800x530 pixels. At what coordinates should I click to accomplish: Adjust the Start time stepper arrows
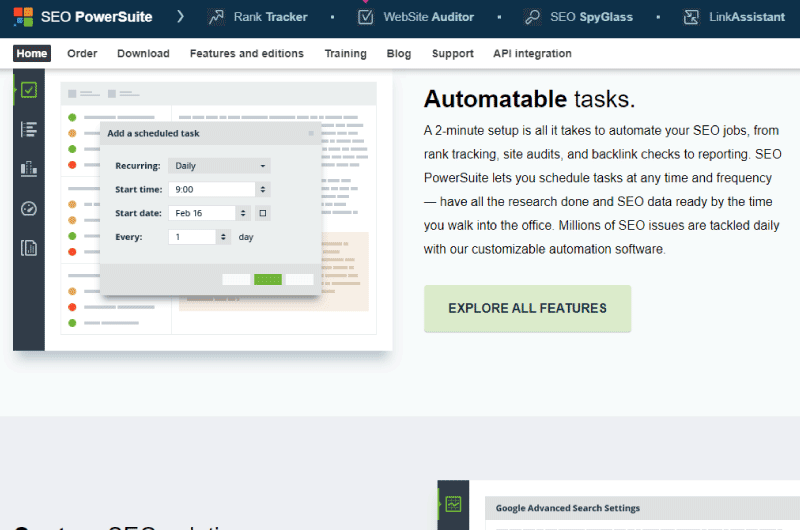263,189
